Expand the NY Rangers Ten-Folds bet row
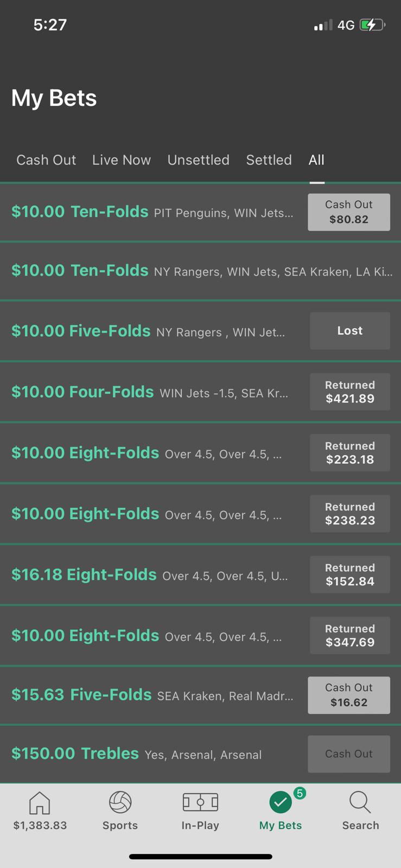This screenshot has width=401, height=868. click(x=200, y=271)
